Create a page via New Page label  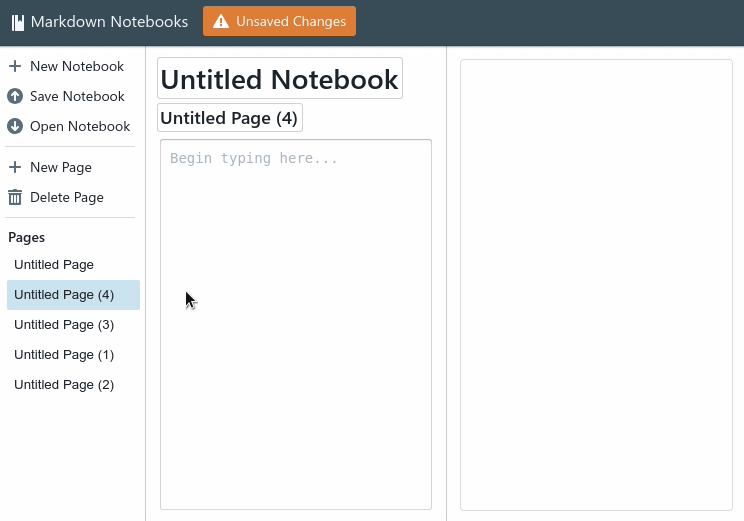[61, 167]
